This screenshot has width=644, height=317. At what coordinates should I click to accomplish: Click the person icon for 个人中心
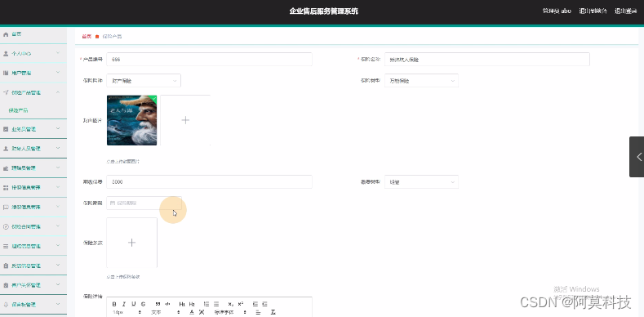[x=6, y=53]
